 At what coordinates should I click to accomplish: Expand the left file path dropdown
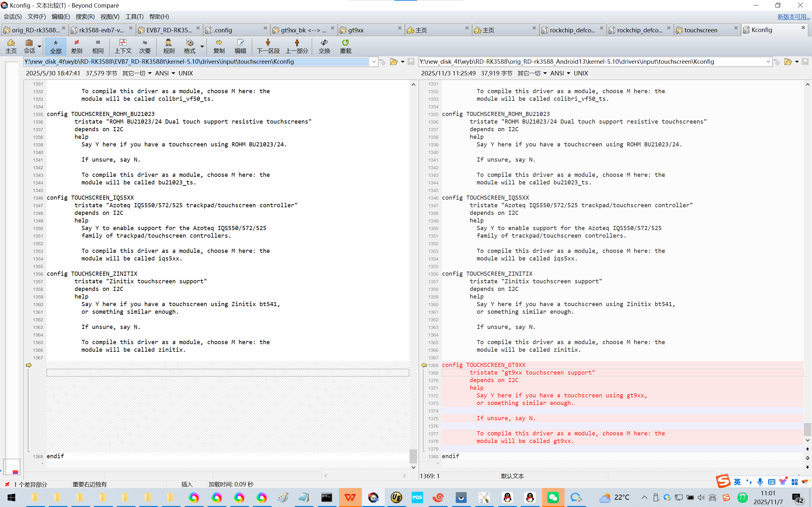coord(374,62)
